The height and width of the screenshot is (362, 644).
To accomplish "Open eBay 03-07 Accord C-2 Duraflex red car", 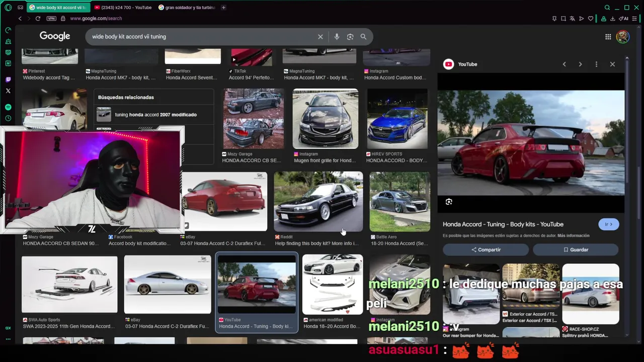I will 224,202.
